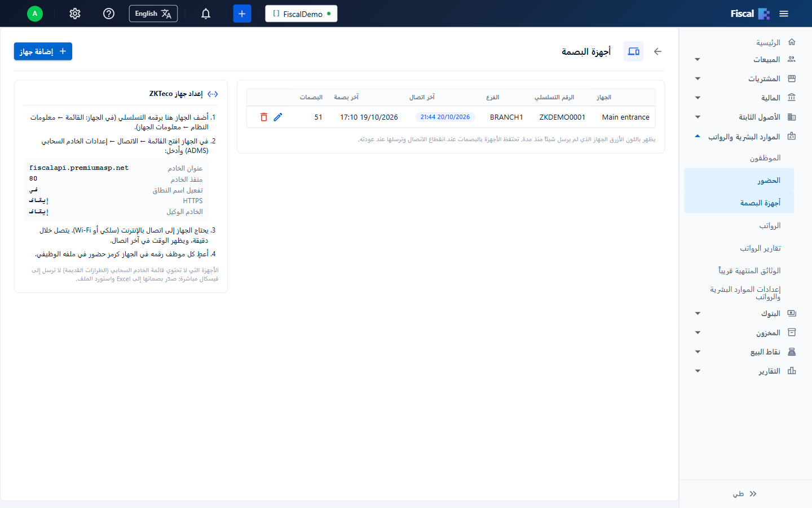Open الحضور in the sidebar
Viewport: 812px width, 508px height.
tap(739, 180)
